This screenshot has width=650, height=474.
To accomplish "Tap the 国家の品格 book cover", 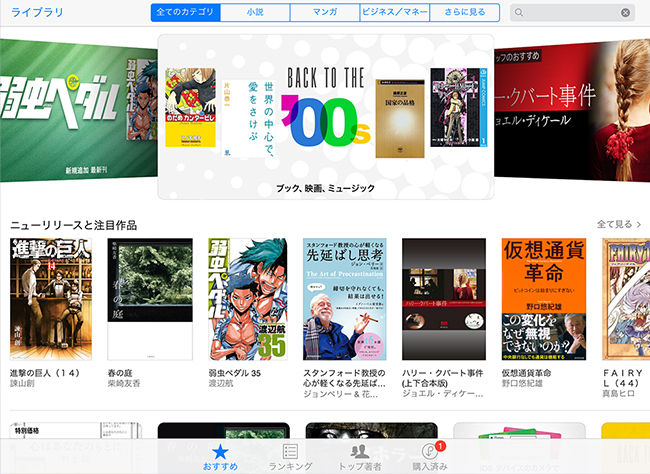I will click(x=400, y=119).
